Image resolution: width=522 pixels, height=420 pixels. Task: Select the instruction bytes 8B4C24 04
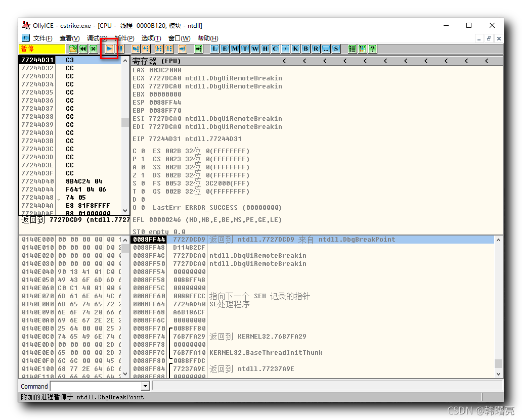[84, 181]
